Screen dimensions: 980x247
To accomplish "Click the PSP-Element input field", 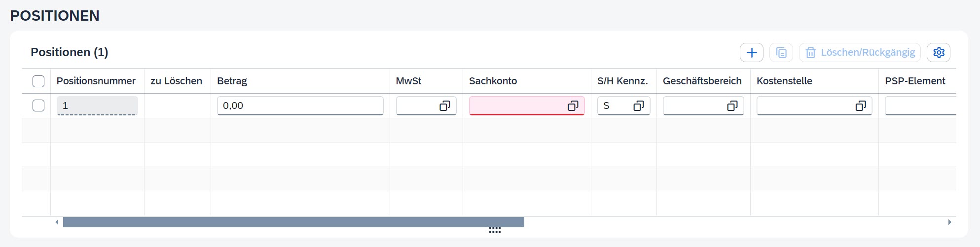I will tap(920, 106).
